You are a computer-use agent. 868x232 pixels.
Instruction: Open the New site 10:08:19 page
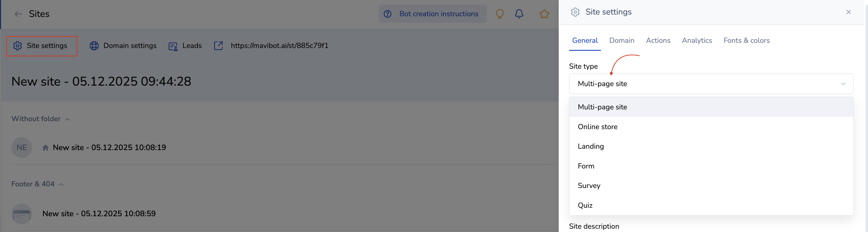[x=109, y=148]
